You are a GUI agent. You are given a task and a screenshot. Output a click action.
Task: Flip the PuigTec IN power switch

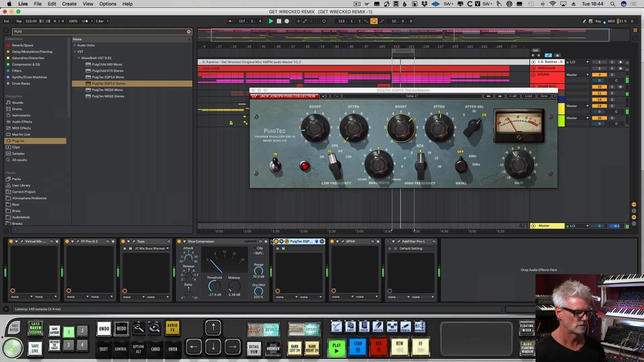click(x=275, y=165)
